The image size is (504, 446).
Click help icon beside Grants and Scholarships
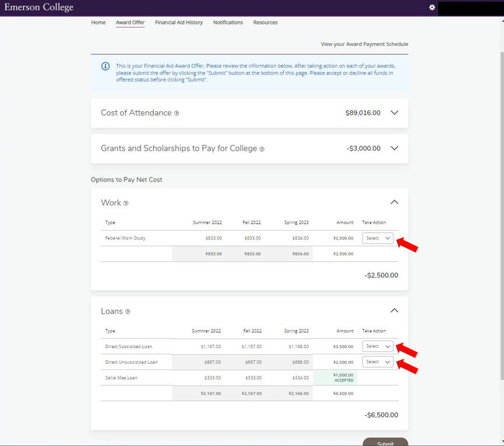(262, 149)
